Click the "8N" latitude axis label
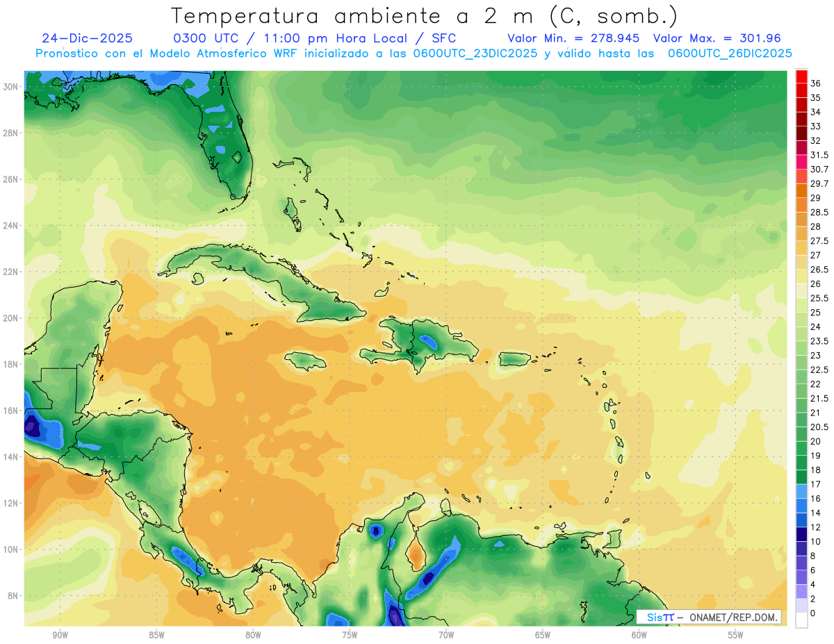The height and width of the screenshot is (644, 834). 14,595
